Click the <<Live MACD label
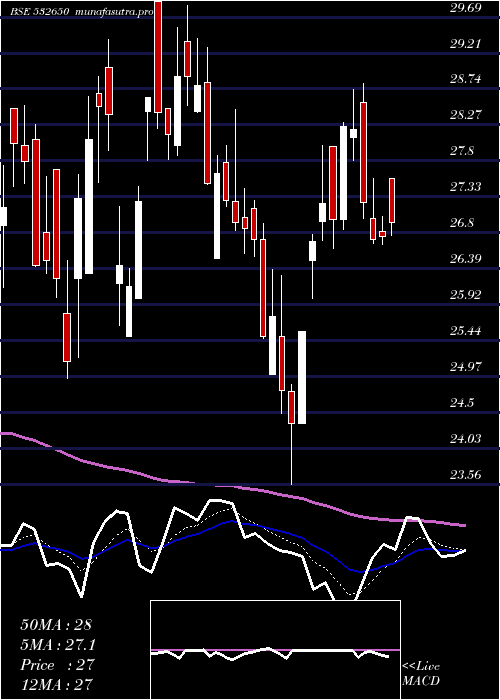500x700 pixels. (x=421, y=674)
